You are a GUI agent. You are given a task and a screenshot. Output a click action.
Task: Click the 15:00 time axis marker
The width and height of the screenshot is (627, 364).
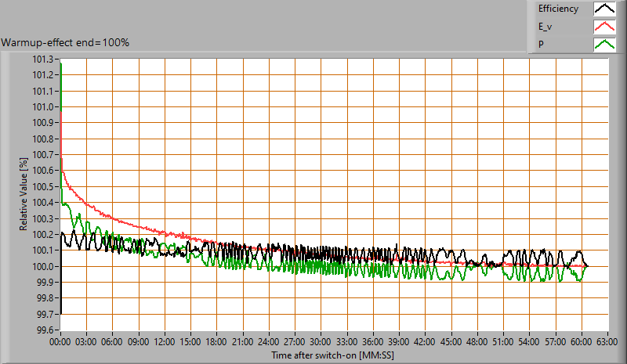pos(190,342)
